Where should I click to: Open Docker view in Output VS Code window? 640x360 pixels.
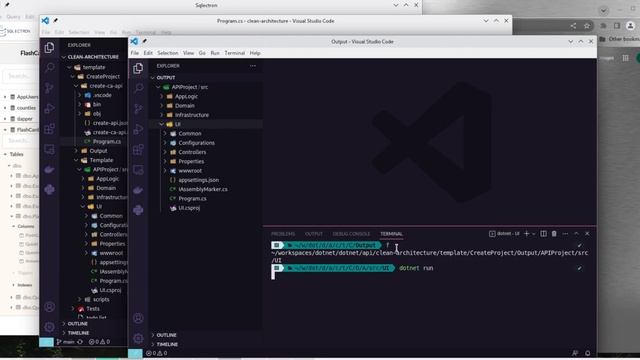(x=138, y=190)
